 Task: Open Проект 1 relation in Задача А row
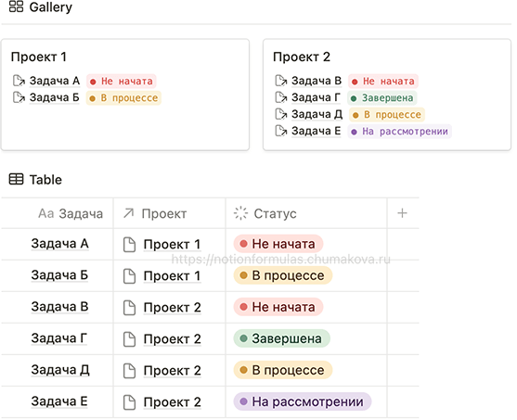172,245
